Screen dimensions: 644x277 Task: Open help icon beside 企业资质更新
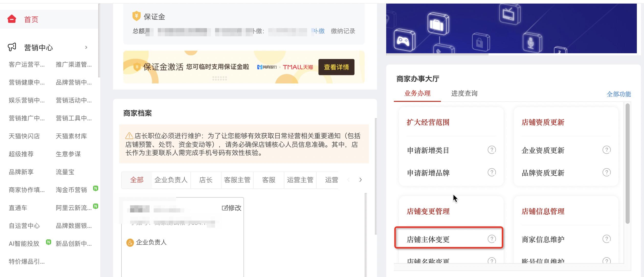click(606, 150)
